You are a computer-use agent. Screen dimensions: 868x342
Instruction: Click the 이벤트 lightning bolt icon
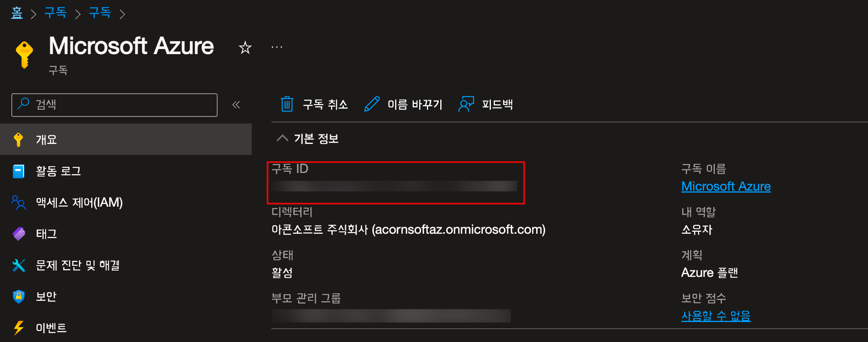[18, 328]
